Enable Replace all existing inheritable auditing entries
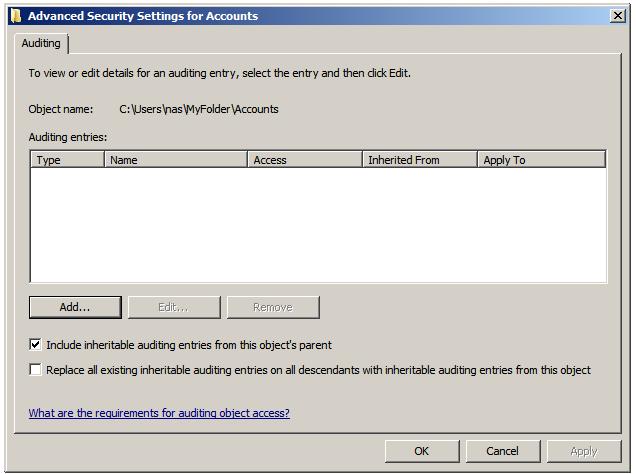 (x=36, y=370)
